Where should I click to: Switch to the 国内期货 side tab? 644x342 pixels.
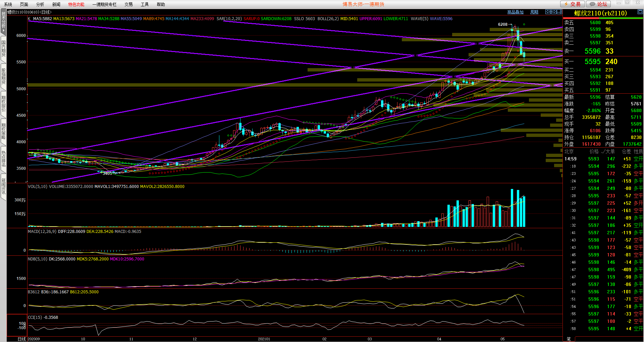pyautogui.click(x=3, y=49)
